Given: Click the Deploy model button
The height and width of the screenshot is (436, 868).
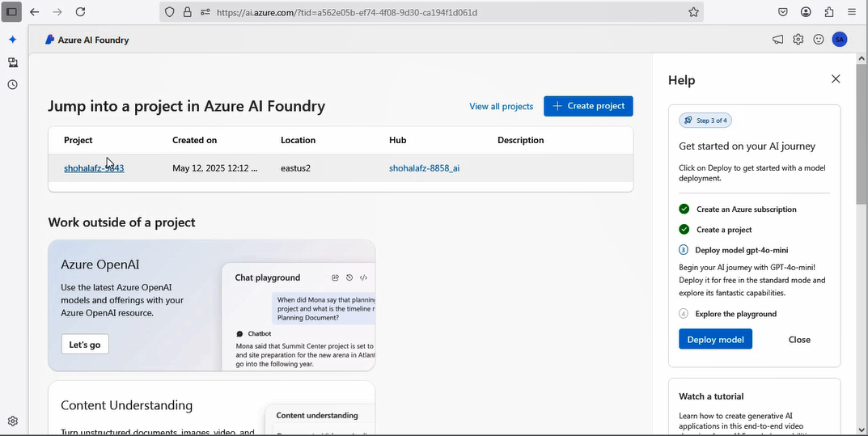Looking at the screenshot, I should point(715,339).
